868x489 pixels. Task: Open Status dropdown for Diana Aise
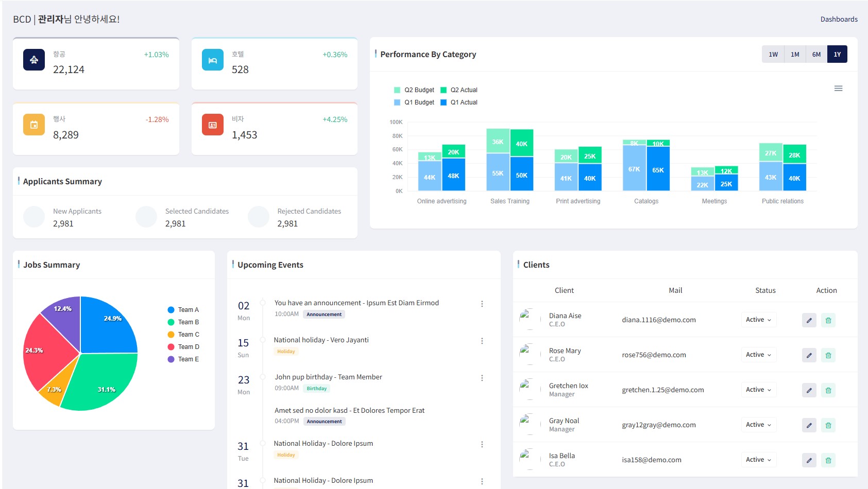[758, 320]
